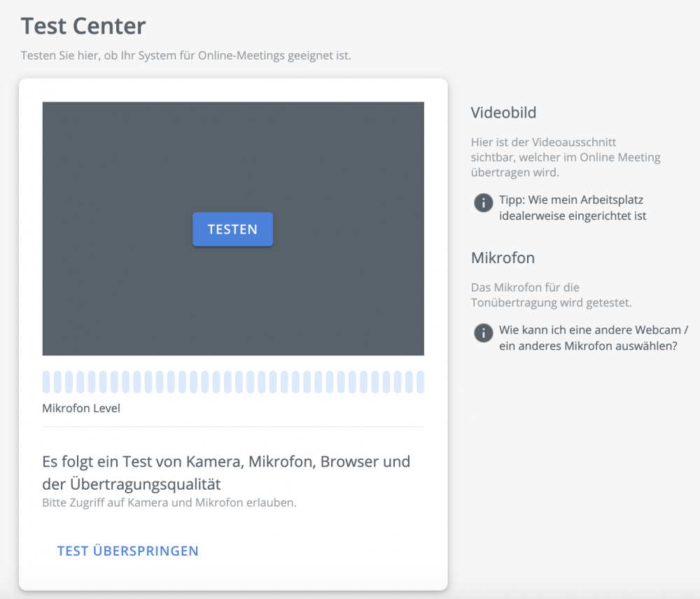Click the 'Test Center' page heading
700x599 pixels.
[x=83, y=26]
